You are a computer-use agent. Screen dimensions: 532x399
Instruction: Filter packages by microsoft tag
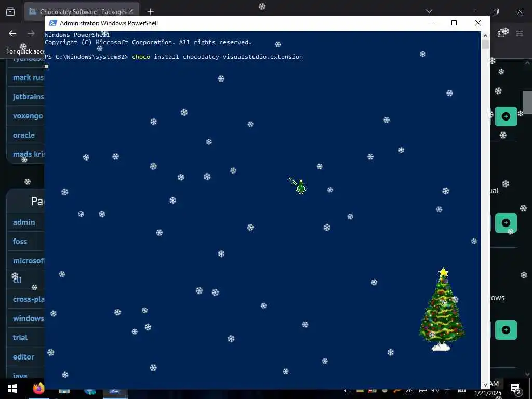pos(29,261)
